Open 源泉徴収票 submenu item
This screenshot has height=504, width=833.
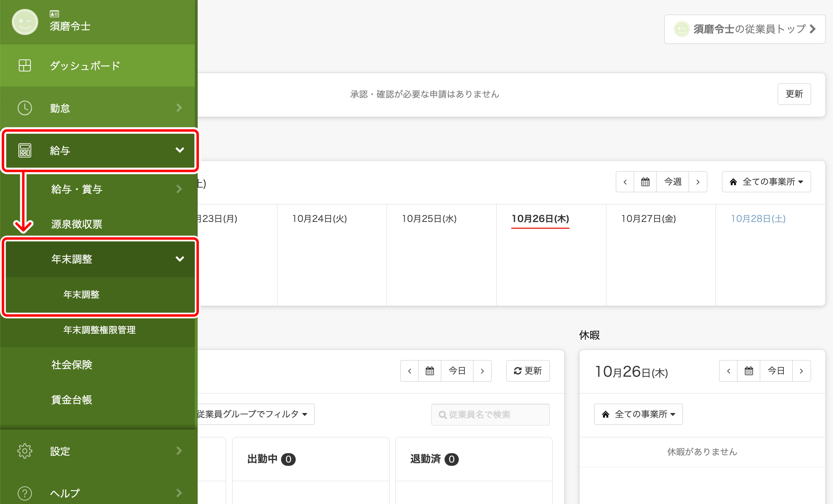[98, 224]
